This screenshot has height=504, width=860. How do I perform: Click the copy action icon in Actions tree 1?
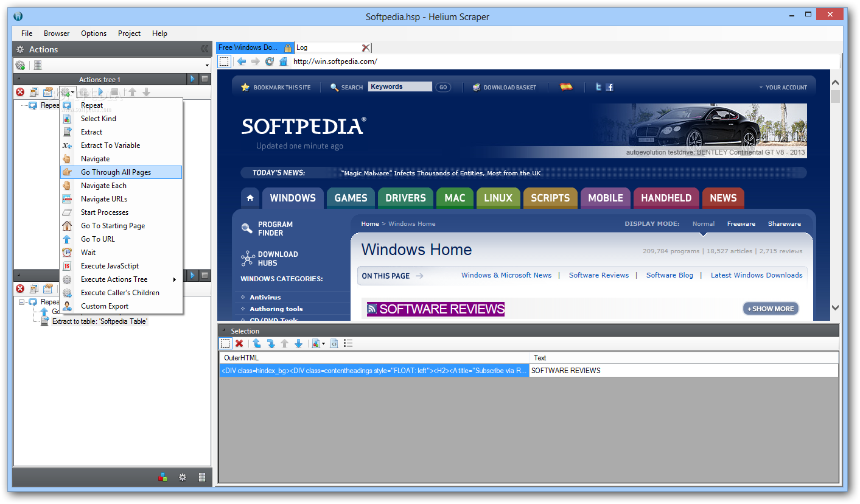34,93
